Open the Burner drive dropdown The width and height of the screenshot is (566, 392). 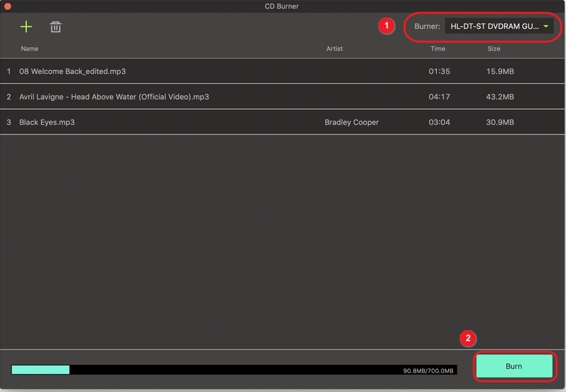click(499, 27)
